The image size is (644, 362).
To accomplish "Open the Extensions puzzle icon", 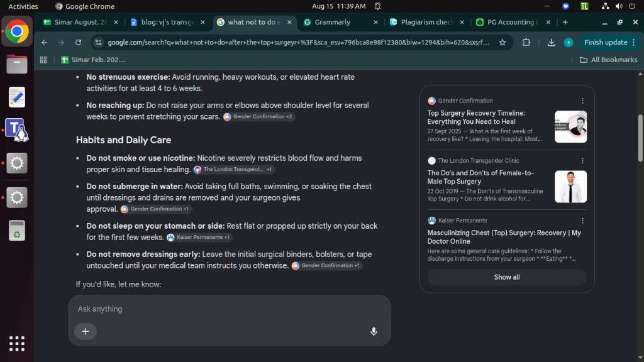I will [526, 42].
